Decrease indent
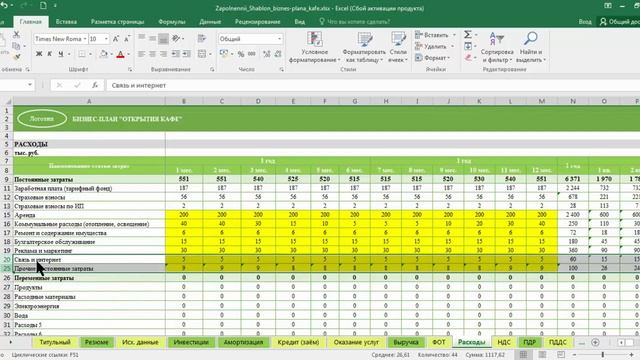The height and width of the screenshot is (360, 640). point(176,54)
